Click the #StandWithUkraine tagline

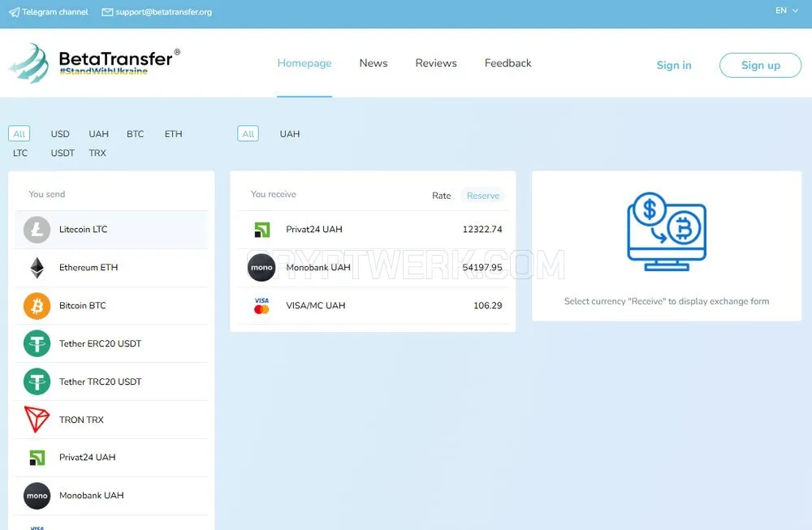pyautogui.click(x=104, y=71)
